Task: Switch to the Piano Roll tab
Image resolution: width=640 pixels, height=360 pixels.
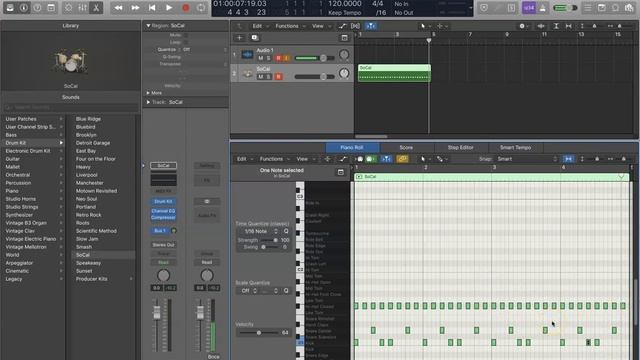Action: click(x=352, y=147)
